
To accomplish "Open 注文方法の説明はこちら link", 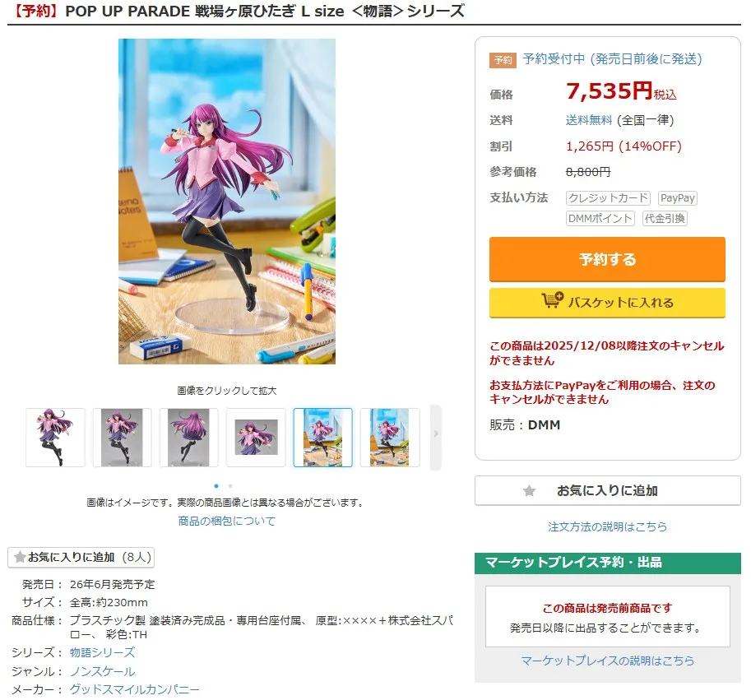I will tap(607, 526).
